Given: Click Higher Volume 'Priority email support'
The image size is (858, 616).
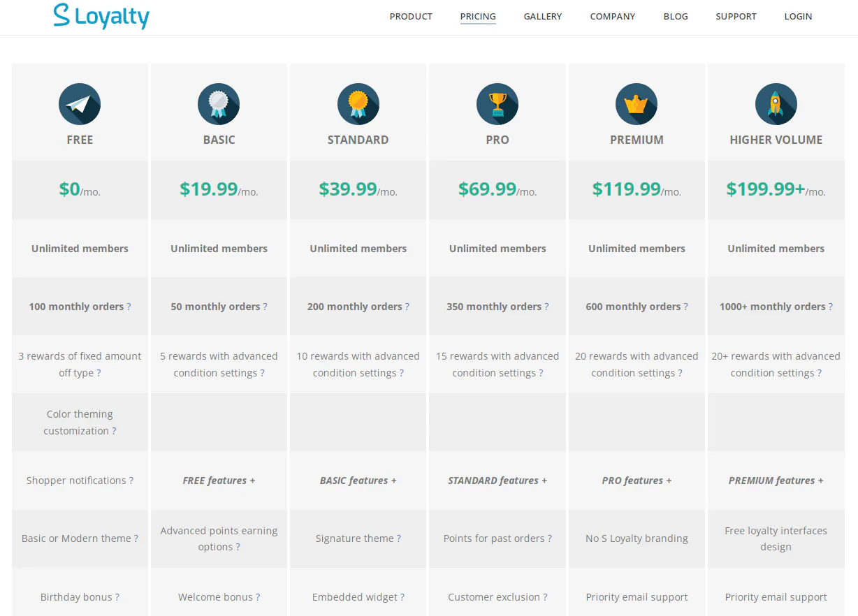Looking at the screenshot, I should click(x=776, y=597).
